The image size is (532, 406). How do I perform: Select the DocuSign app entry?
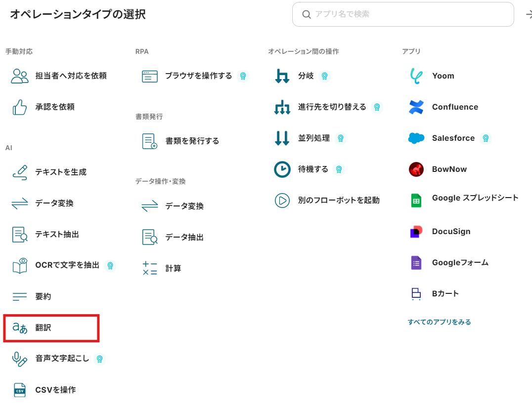coord(451,232)
